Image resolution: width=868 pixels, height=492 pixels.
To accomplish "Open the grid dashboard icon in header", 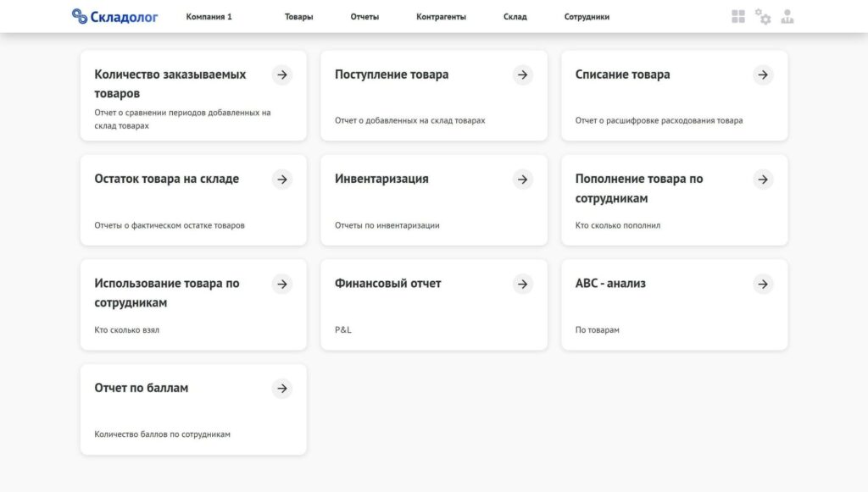I will coord(738,17).
